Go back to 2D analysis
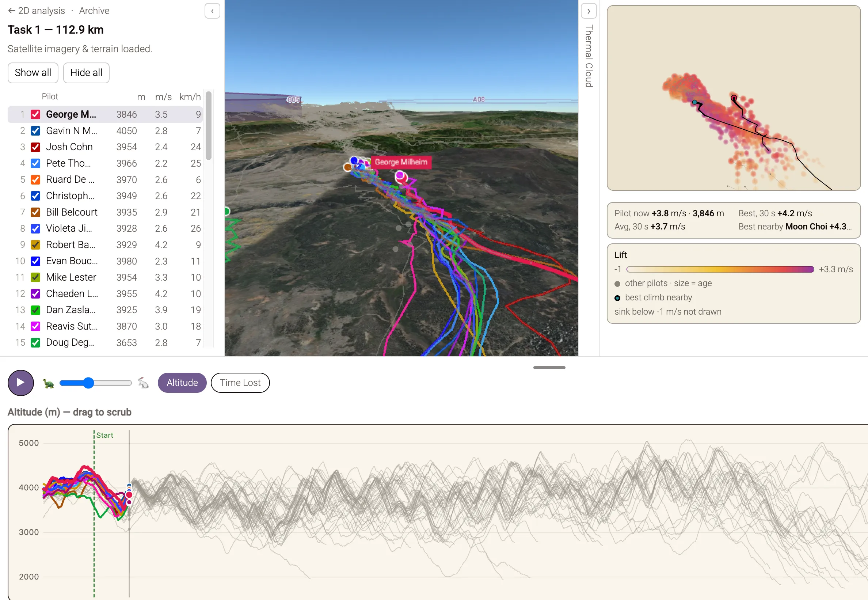Viewport: 868px width, 600px height. (x=37, y=11)
